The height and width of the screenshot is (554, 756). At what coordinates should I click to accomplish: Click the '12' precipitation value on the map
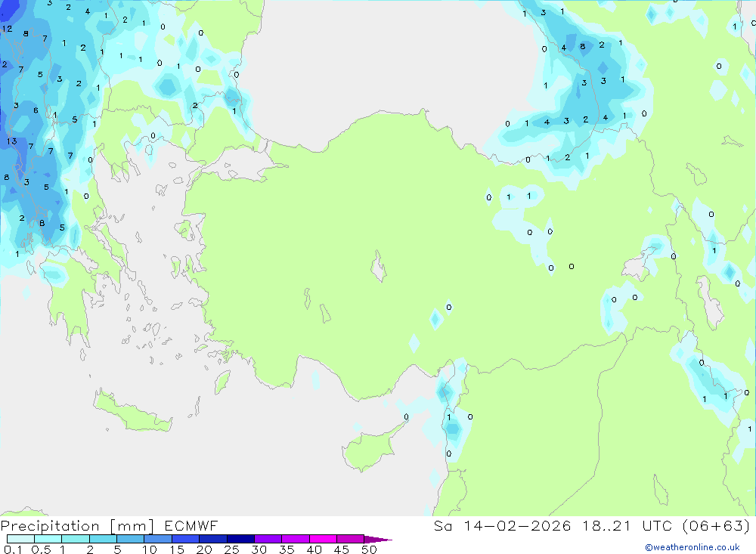tap(7, 29)
